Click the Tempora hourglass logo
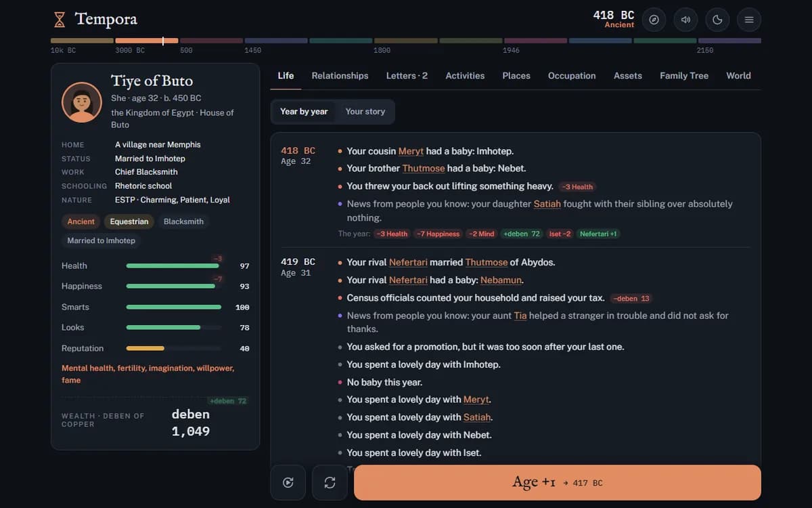 pos(60,20)
